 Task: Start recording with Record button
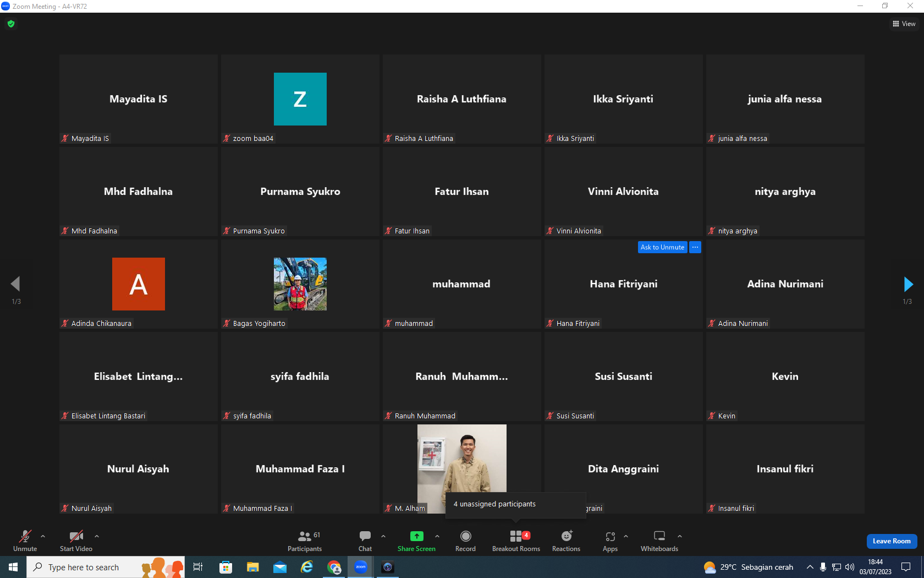[465, 541]
